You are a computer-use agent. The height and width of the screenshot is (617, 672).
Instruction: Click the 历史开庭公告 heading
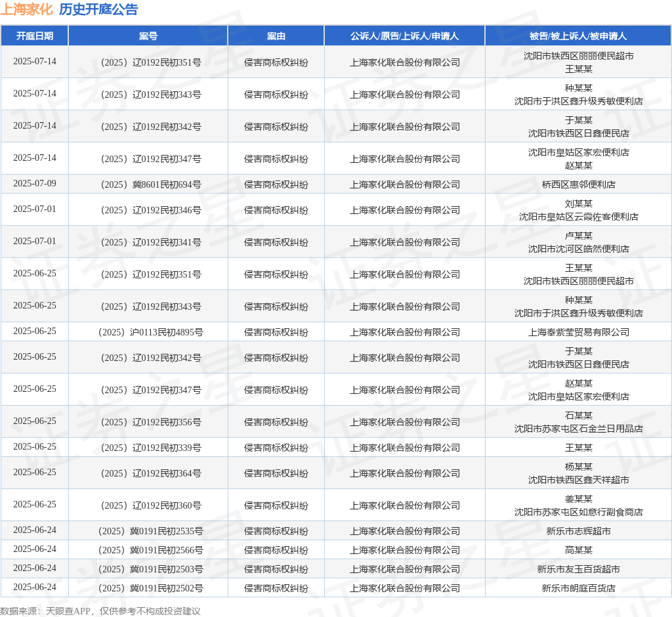(98, 9)
